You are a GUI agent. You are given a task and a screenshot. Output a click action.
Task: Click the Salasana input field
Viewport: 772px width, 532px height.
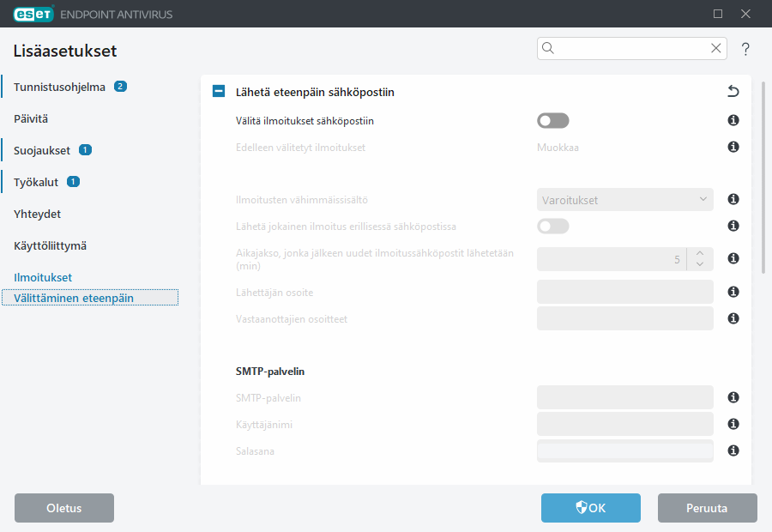tap(624, 450)
